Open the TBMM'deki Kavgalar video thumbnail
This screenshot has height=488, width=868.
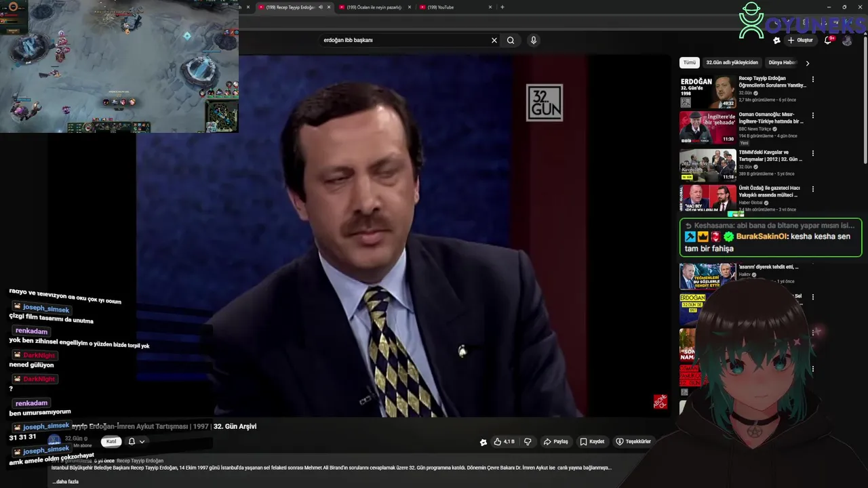(707, 165)
